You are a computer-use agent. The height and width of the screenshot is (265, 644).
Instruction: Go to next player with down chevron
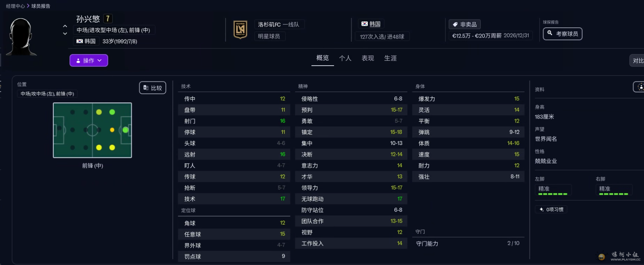pos(65,33)
